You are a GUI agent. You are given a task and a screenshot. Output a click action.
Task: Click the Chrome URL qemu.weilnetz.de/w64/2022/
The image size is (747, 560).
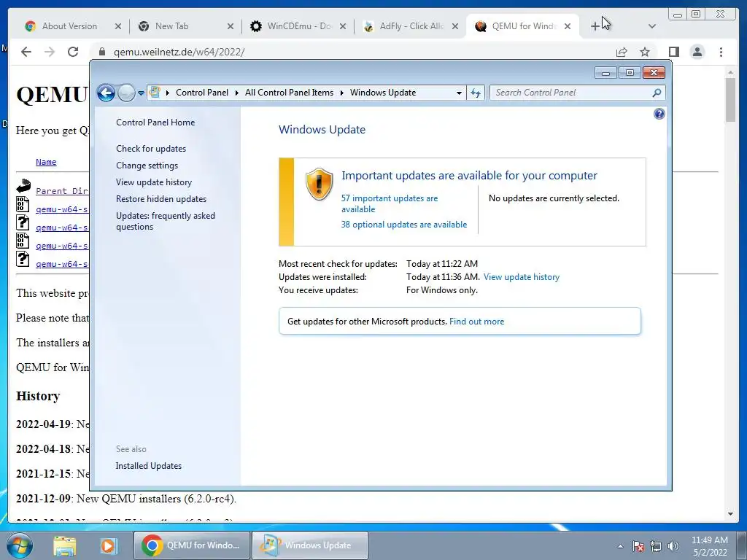click(179, 52)
